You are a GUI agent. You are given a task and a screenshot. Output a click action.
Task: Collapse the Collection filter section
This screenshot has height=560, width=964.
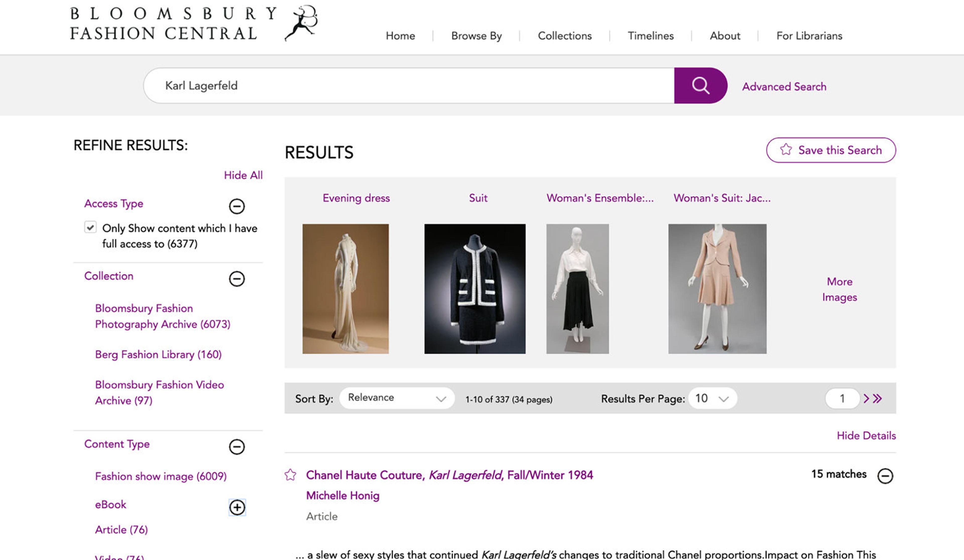point(236,279)
